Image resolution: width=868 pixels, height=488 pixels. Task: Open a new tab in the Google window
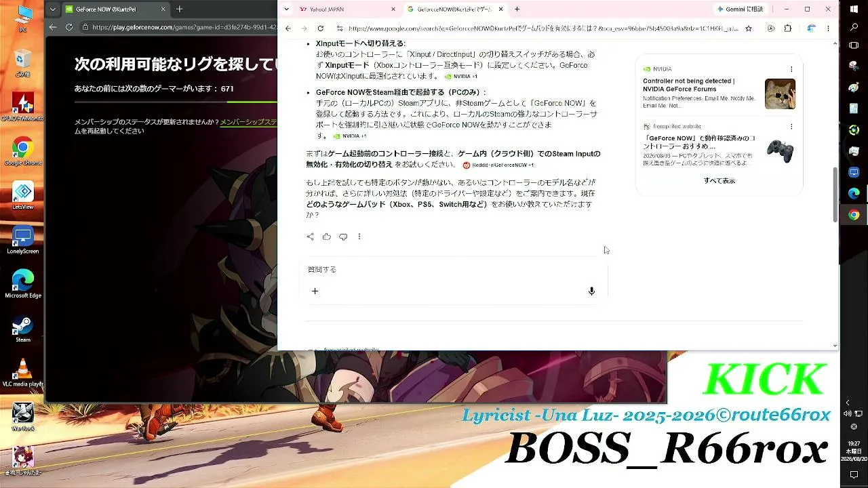point(517,9)
